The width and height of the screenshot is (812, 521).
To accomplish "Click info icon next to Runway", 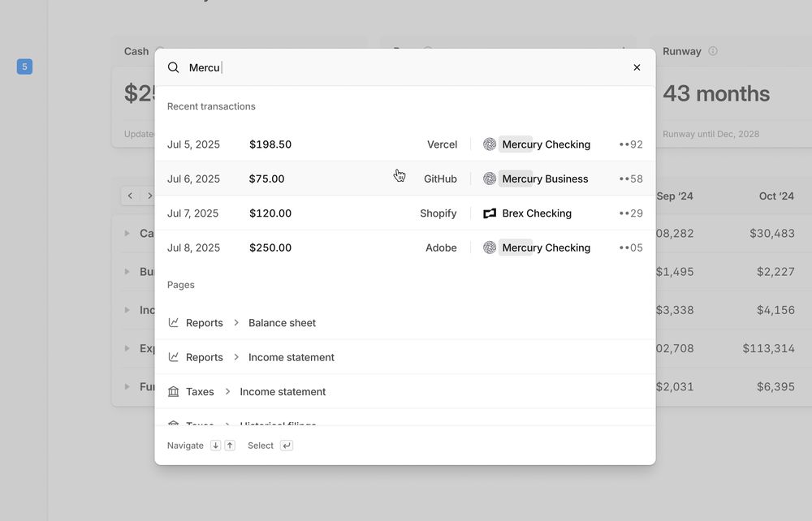I will point(713,50).
